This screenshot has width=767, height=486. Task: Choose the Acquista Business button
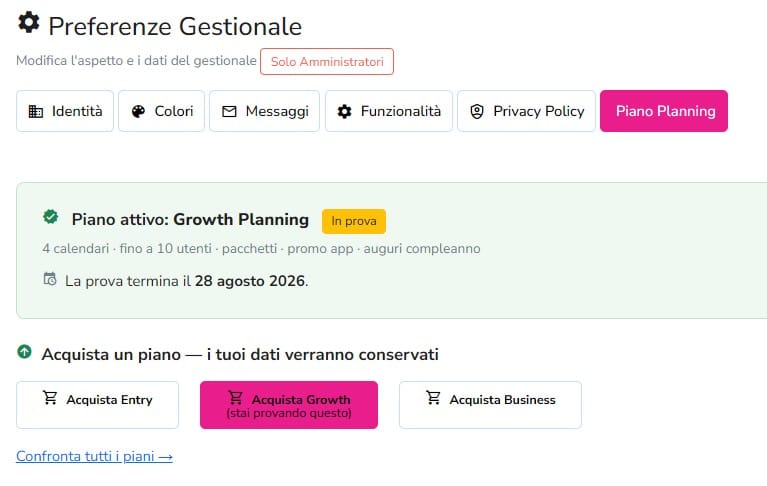(490, 405)
